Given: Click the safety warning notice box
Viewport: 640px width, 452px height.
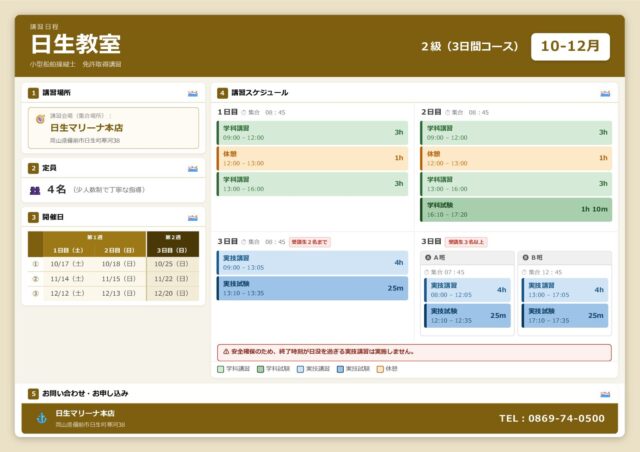Looking at the screenshot, I should [x=414, y=352].
